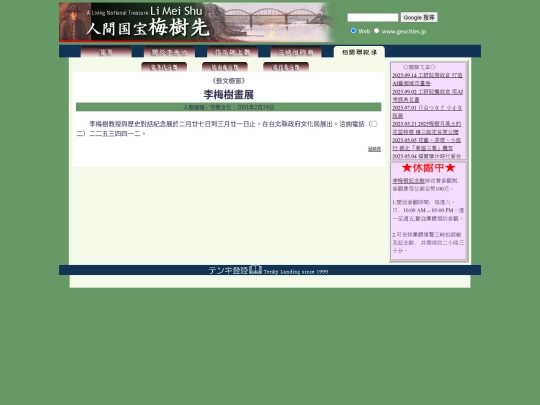
Task: Click the article title 李梅樹畫展
Action: coord(229,95)
